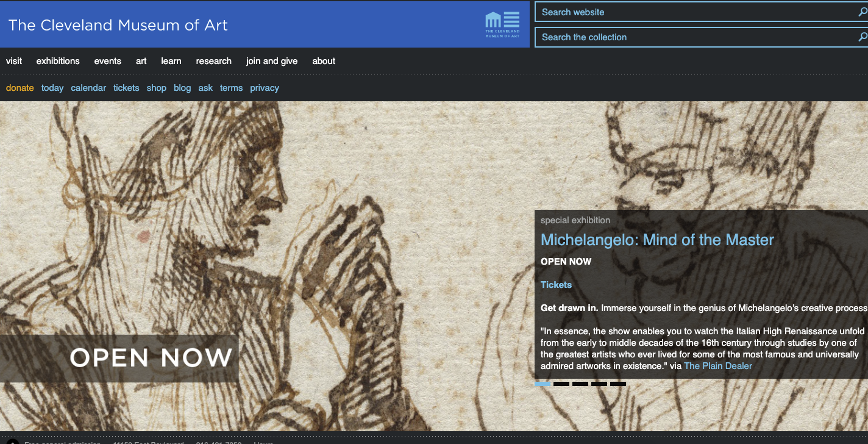The height and width of the screenshot is (444, 868).
Task: Go to The Cleveland Museum of Art home title
Action: pyautogui.click(x=118, y=25)
